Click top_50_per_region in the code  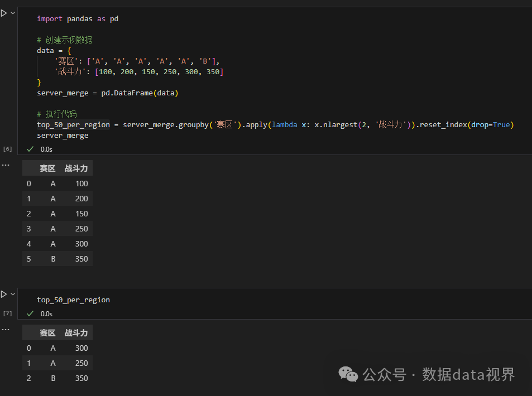tap(73, 124)
